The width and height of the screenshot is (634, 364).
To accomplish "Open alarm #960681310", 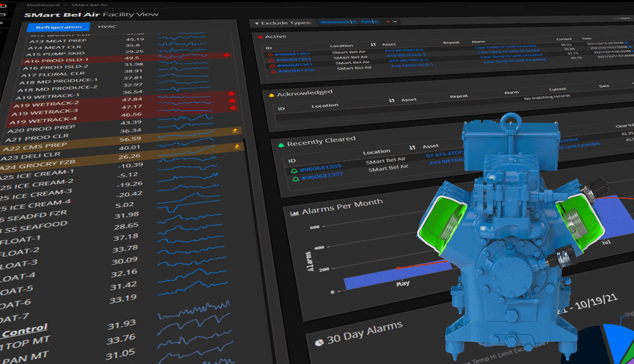I will click(x=296, y=70).
